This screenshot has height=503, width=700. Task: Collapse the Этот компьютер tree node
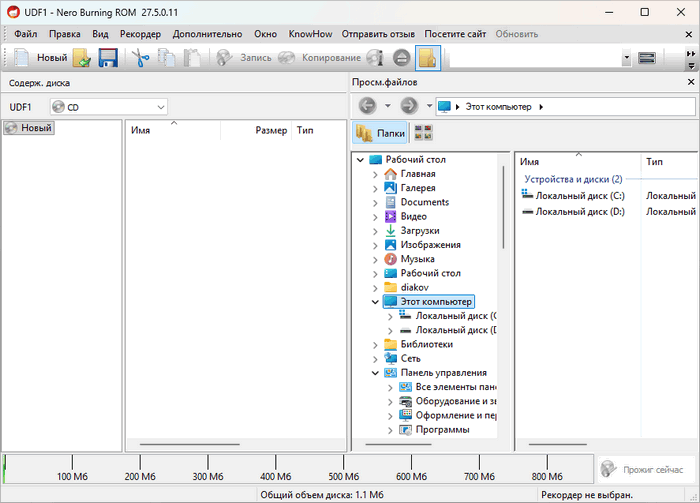click(375, 301)
